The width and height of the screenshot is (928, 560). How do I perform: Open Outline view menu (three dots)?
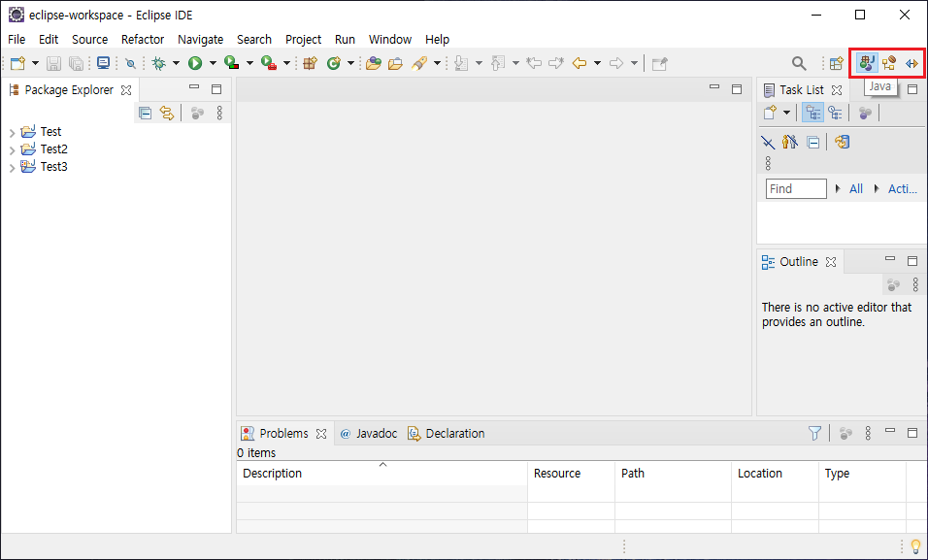[915, 285]
